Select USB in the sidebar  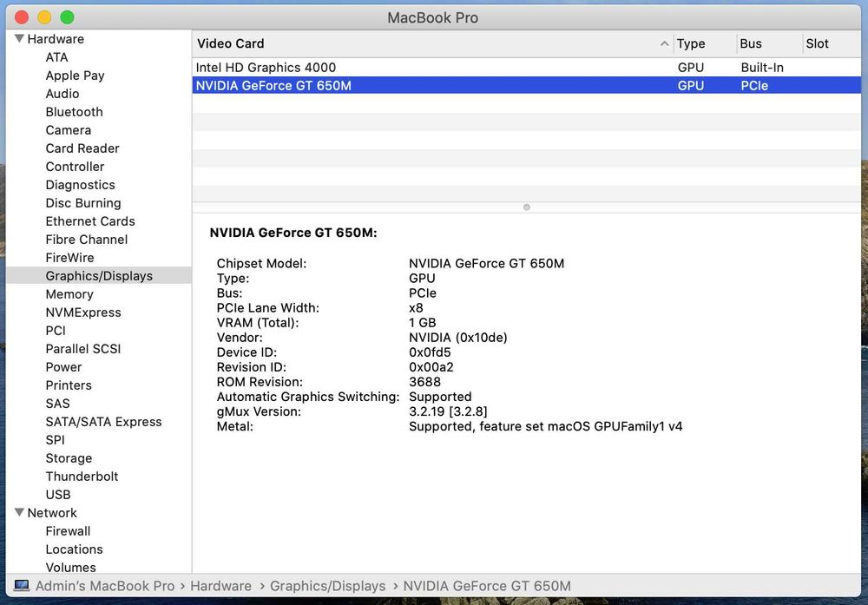coord(58,495)
